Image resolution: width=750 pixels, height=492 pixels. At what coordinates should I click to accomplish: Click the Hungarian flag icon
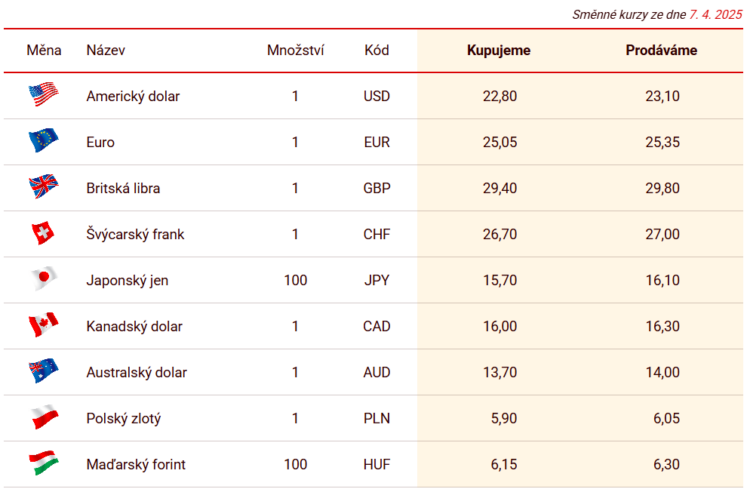click(x=44, y=462)
